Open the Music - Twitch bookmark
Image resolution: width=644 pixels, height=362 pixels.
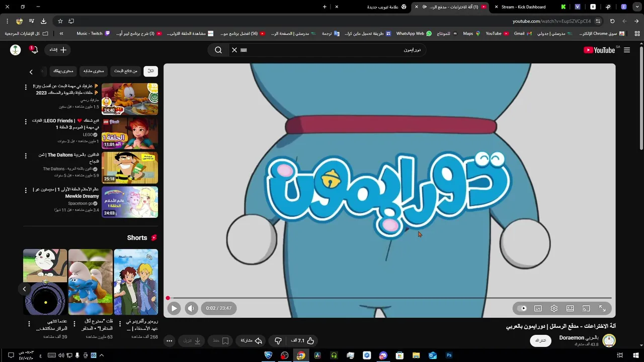click(93, 34)
